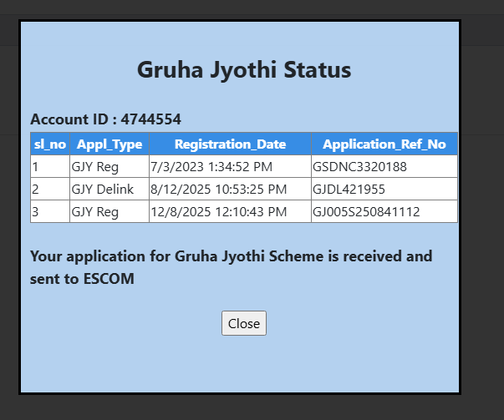
Task: Click the 8/12/2025 10:53:25 PM date cell
Action: (x=219, y=190)
